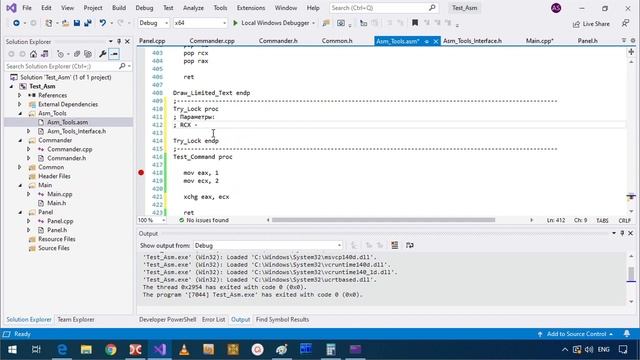
Task: Toggle auto-hide pin on Solution Explorer
Action: (119, 42)
